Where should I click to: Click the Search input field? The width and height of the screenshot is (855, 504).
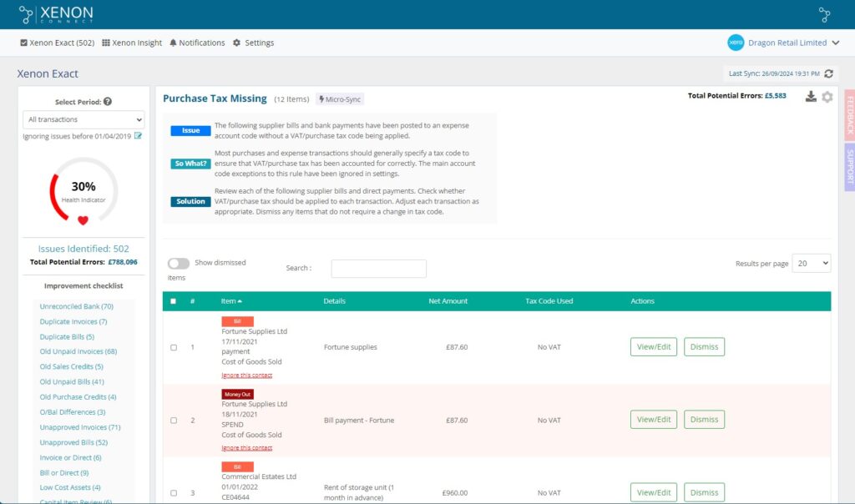coord(378,268)
